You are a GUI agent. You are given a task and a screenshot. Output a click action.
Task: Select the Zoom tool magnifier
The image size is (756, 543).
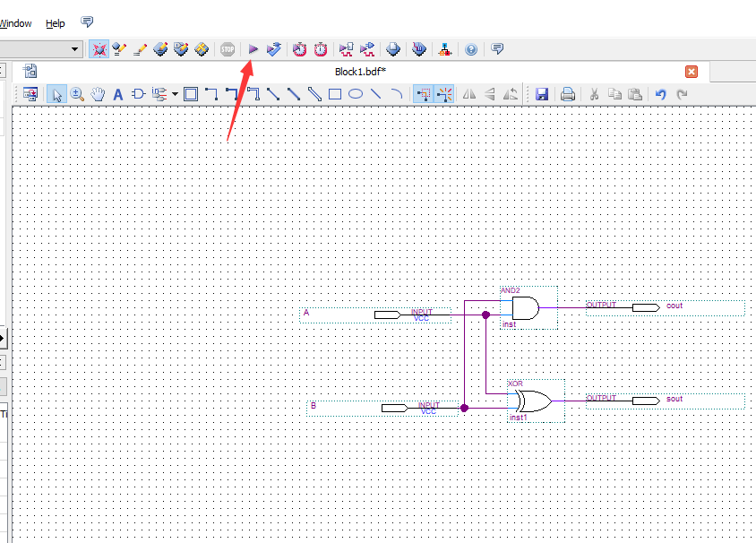tap(77, 94)
